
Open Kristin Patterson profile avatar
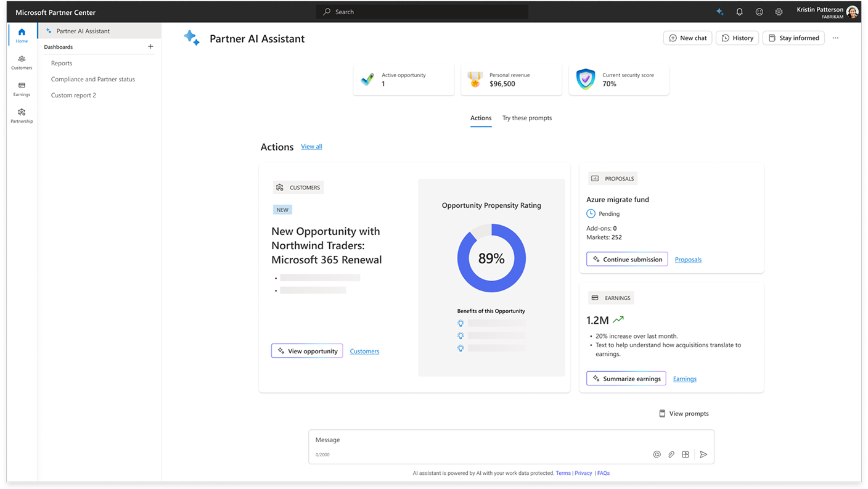(x=852, y=12)
